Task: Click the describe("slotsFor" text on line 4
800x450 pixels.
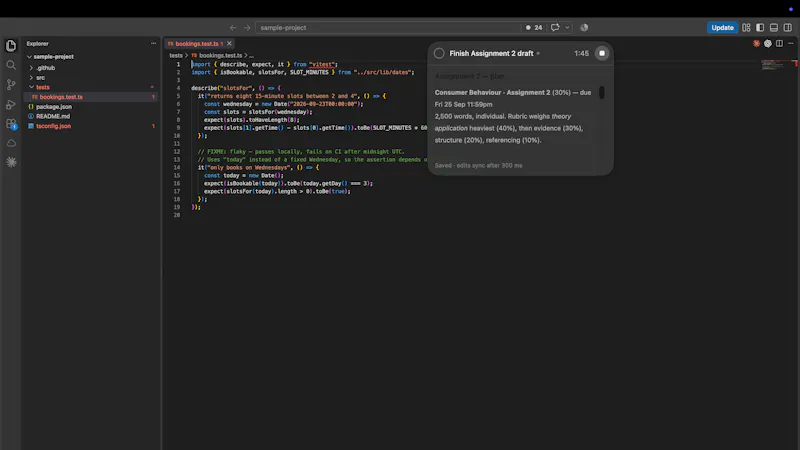Action: [221, 88]
